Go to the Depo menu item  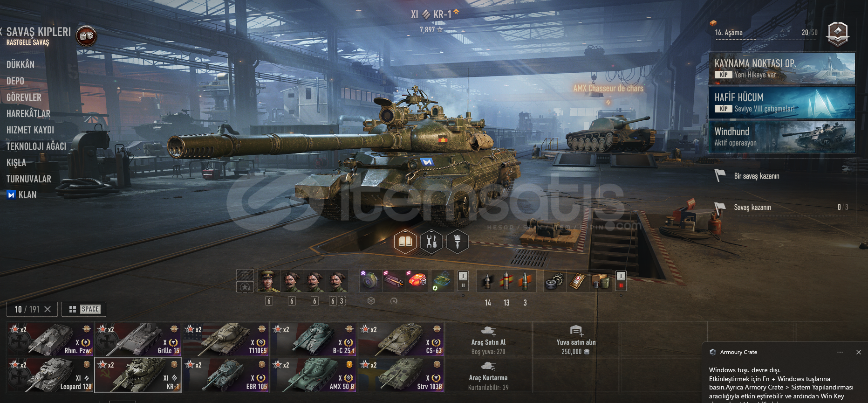15,81
